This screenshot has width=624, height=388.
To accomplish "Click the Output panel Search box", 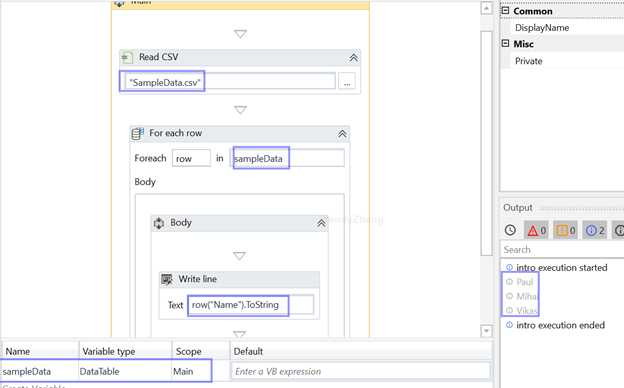I will point(562,250).
